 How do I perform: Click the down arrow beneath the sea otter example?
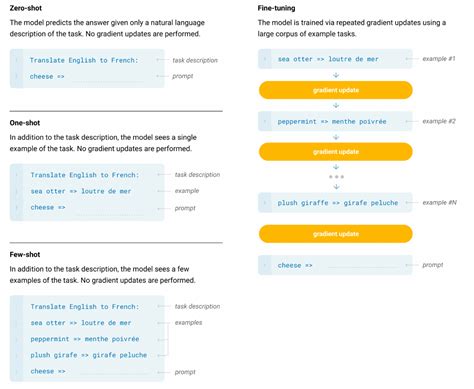pos(336,75)
